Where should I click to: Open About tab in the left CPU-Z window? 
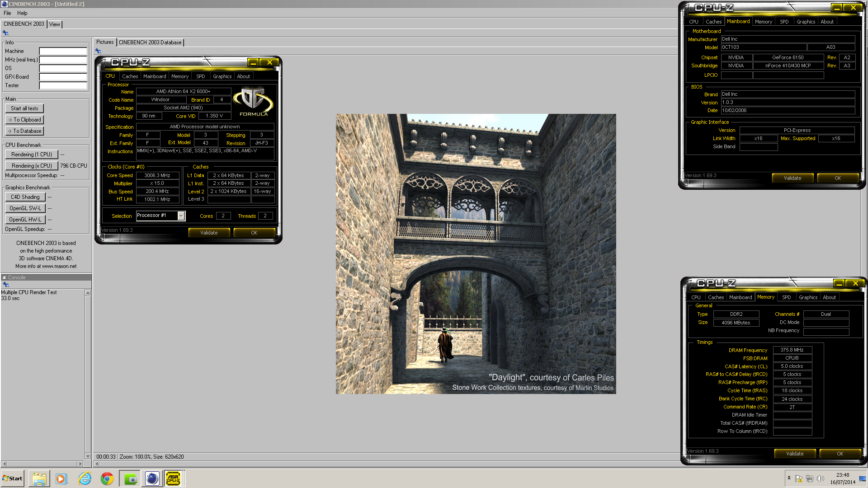coord(244,76)
